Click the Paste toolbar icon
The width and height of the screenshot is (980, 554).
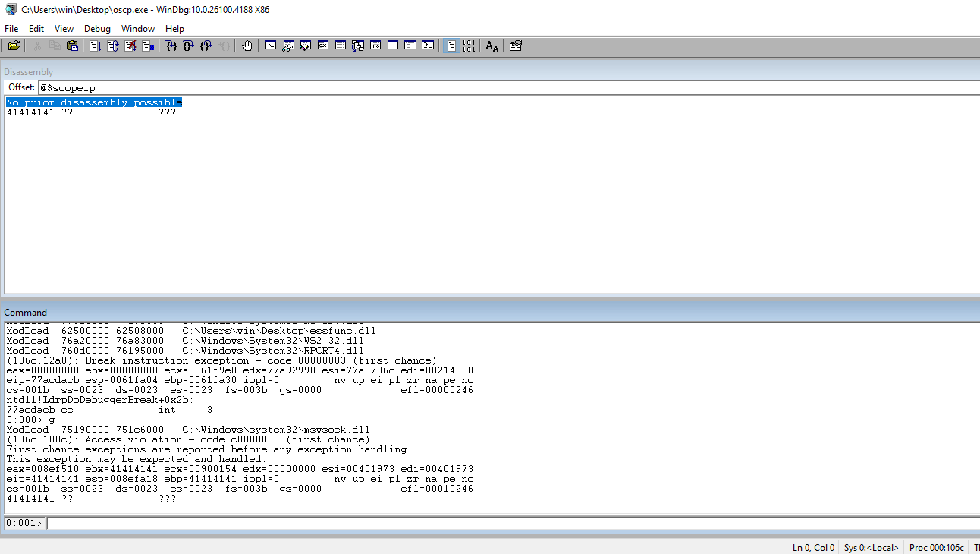tap(72, 46)
